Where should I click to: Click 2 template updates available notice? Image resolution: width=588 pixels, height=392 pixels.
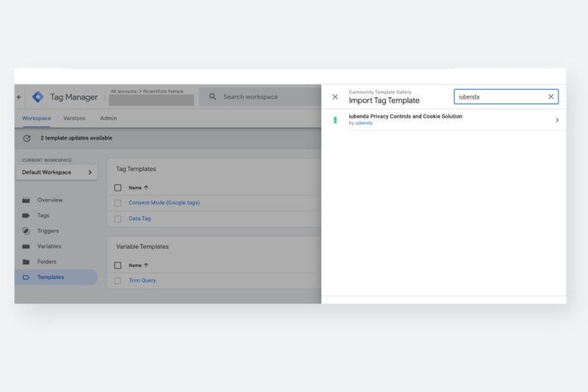click(76, 138)
